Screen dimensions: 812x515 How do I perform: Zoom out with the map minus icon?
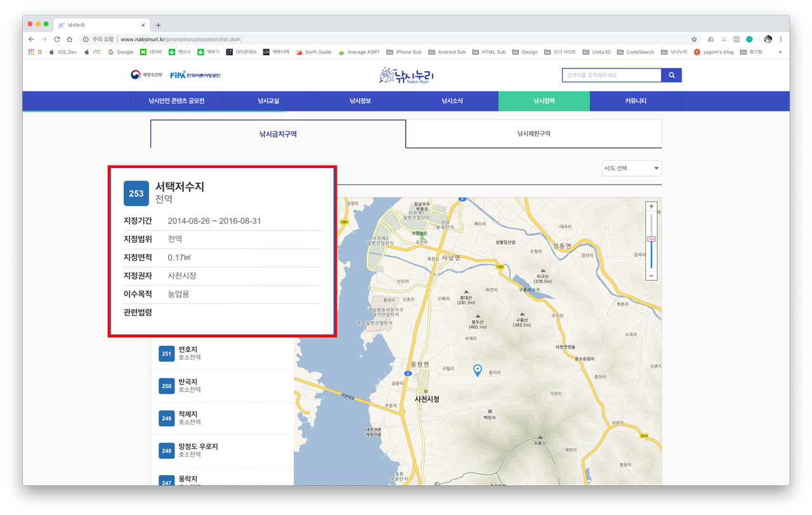tap(651, 275)
